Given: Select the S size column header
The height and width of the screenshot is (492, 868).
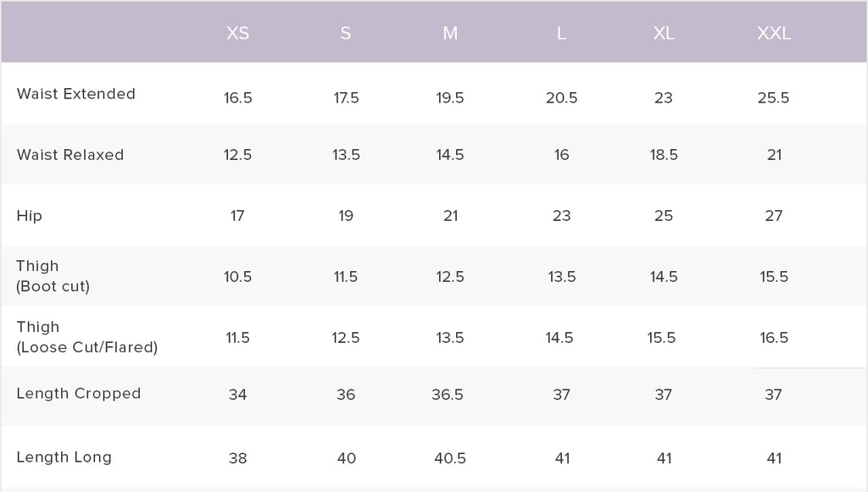Looking at the screenshot, I should 346,34.
